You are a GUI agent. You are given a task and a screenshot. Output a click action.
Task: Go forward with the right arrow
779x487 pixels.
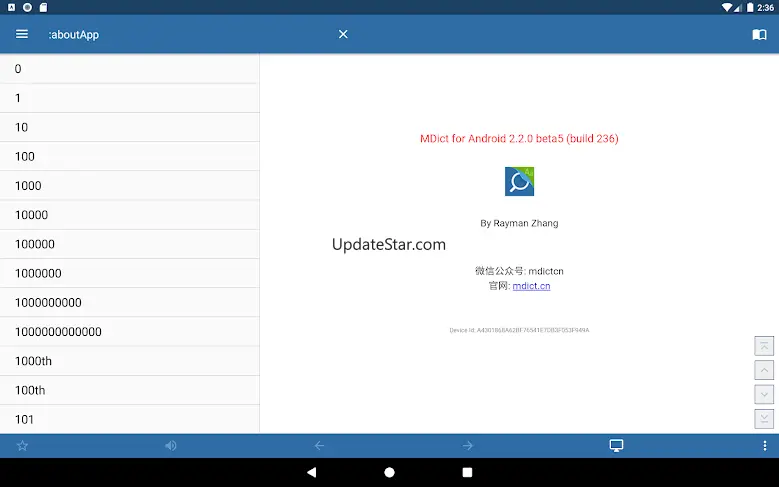click(467, 446)
